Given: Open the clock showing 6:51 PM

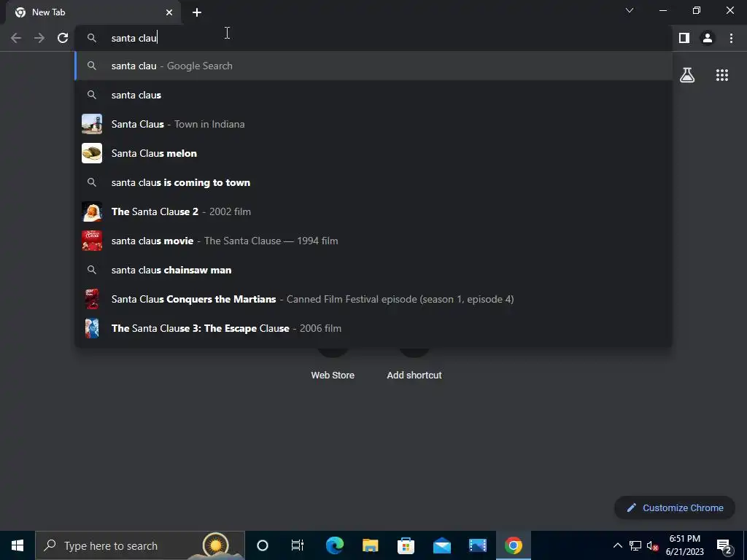Looking at the screenshot, I should [684, 545].
